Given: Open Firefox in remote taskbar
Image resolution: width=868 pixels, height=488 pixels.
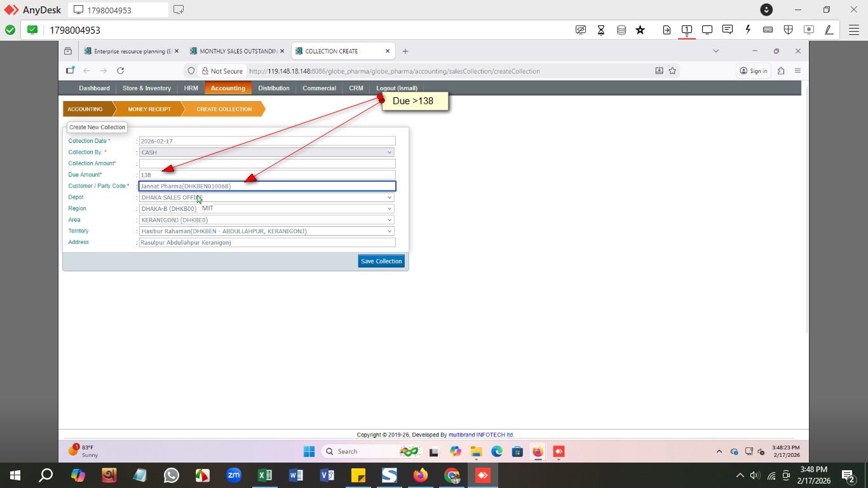Looking at the screenshot, I should pyautogui.click(x=538, y=451).
